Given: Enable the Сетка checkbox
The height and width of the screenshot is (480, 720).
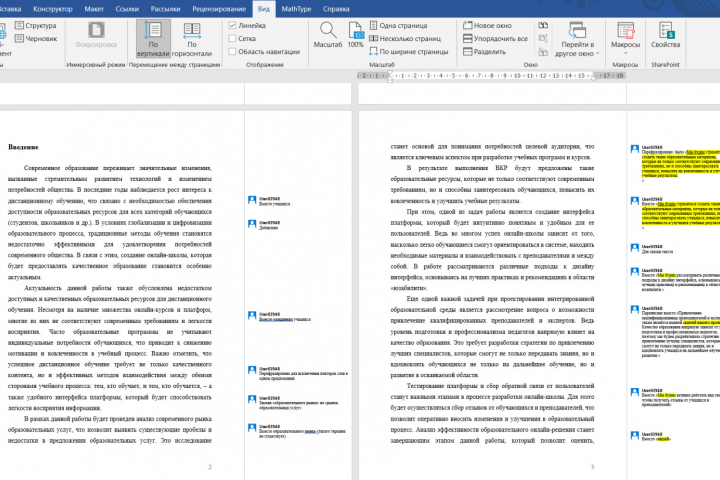Looking at the screenshot, I should 232,39.
